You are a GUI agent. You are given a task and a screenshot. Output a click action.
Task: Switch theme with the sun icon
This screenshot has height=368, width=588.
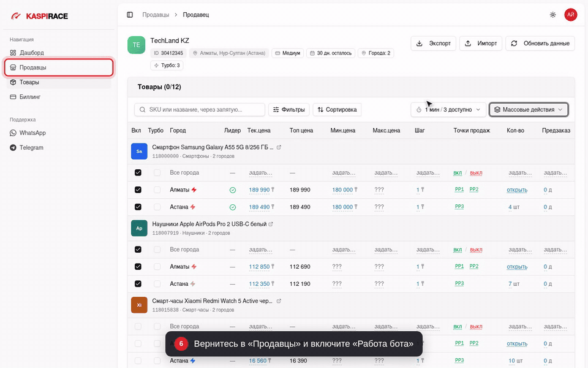552,15
